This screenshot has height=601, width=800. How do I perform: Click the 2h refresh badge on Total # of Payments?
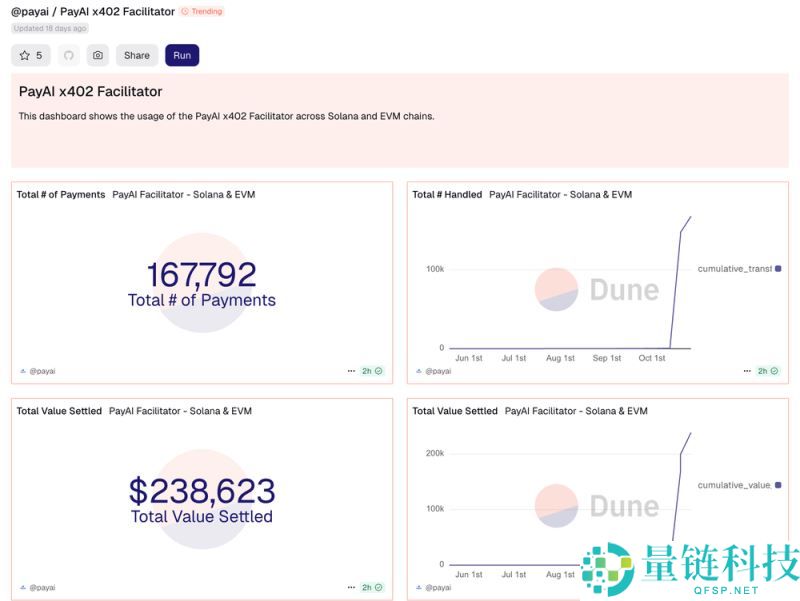click(372, 370)
